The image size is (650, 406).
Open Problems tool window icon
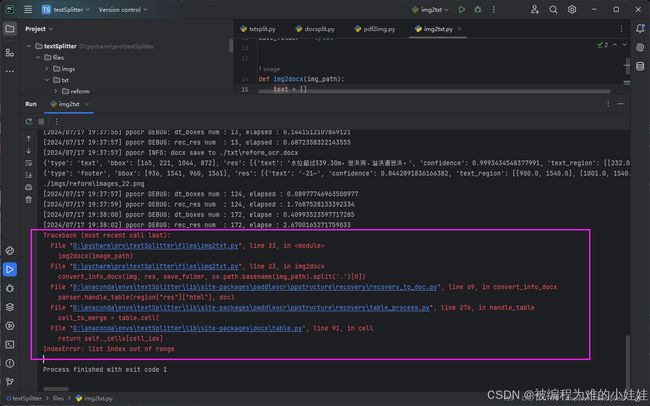(x=10, y=363)
